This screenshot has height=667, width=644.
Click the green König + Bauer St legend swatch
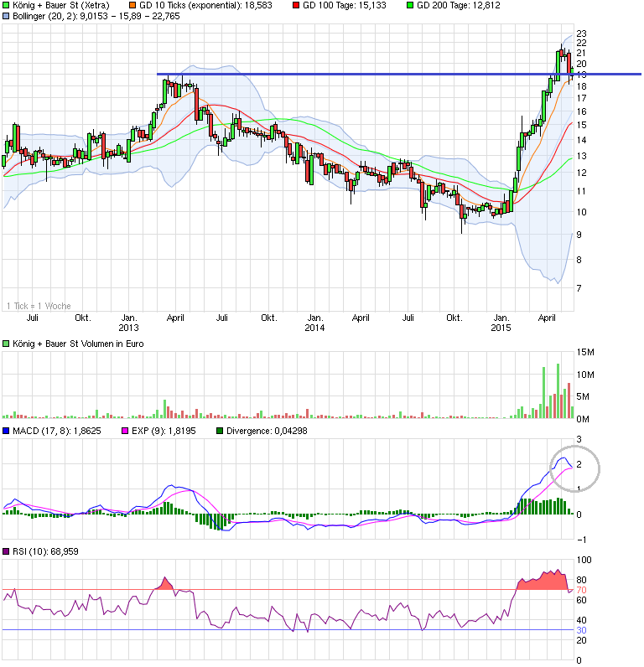pyautogui.click(x=7, y=5)
